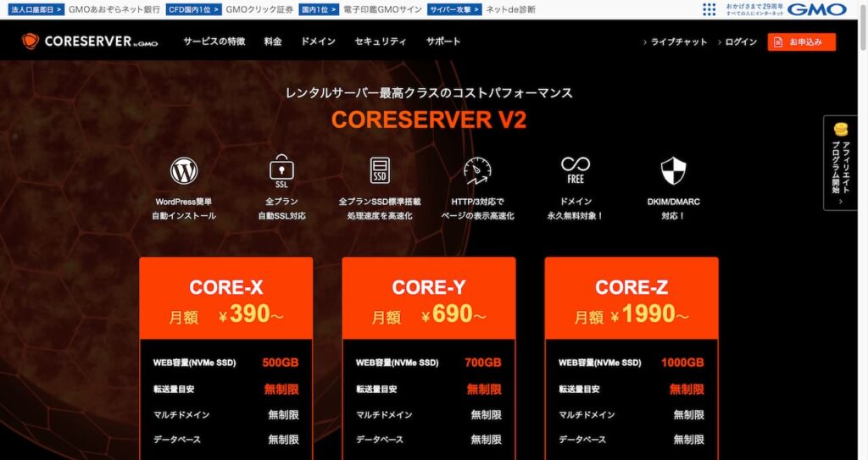Image resolution: width=868 pixels, height=460 pixels.
Task: Click the 700GB value in CORE-Y
Action: click(482, 363)
